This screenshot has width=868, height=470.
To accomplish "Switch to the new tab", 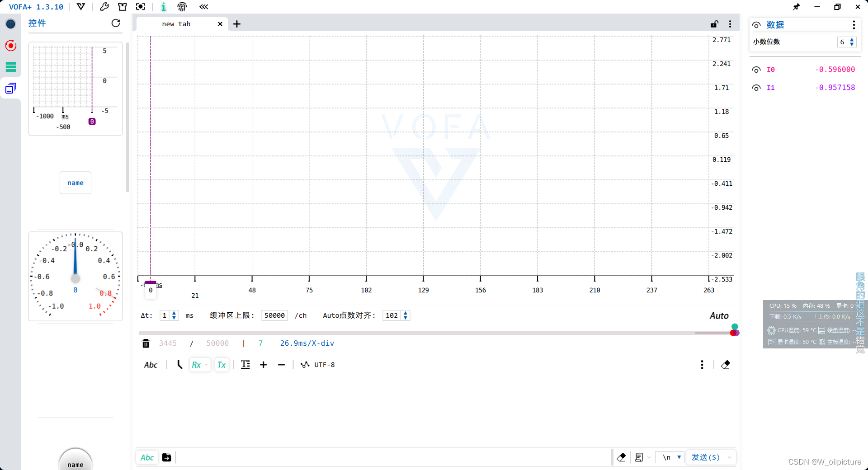I will coord(176,24).
